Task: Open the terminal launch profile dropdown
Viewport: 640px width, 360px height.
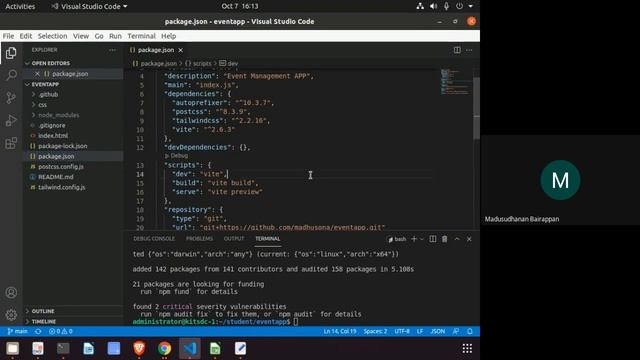Action: point(422,239)
